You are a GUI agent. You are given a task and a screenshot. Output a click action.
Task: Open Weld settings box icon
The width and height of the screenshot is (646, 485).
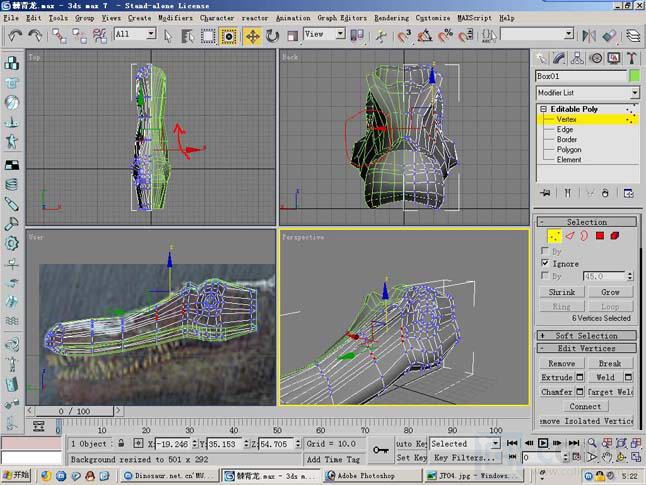[628, 377]
